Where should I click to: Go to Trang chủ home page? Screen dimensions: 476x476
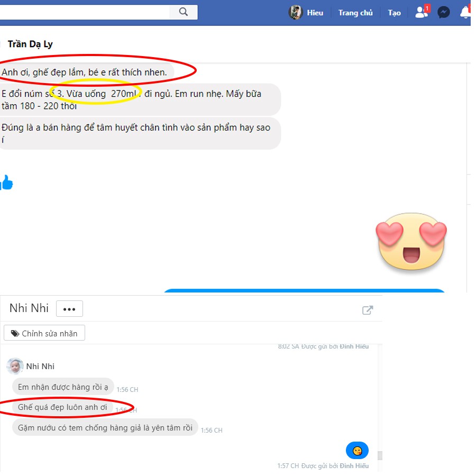pos(355,13)
